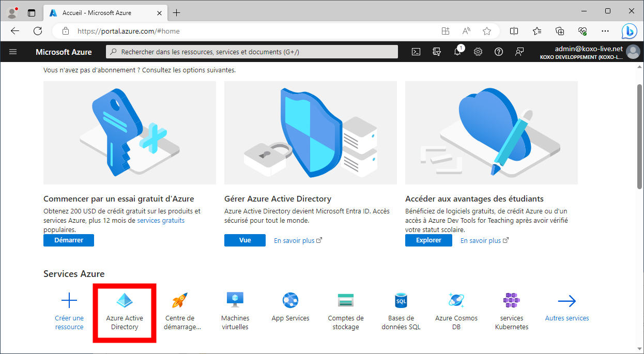Screen dimensions: 644x354
Task: Open Comptes de stockage icon
Action: (346, 300)
